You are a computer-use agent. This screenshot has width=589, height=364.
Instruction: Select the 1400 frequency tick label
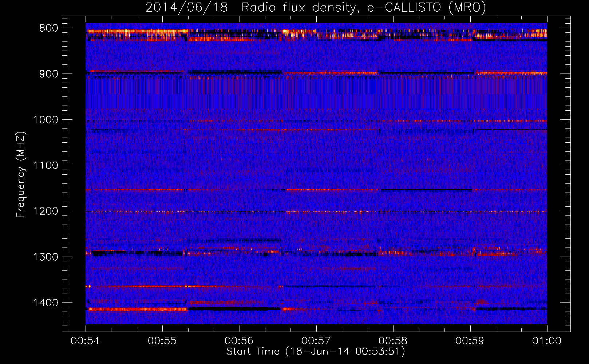(x=46, y=303)
